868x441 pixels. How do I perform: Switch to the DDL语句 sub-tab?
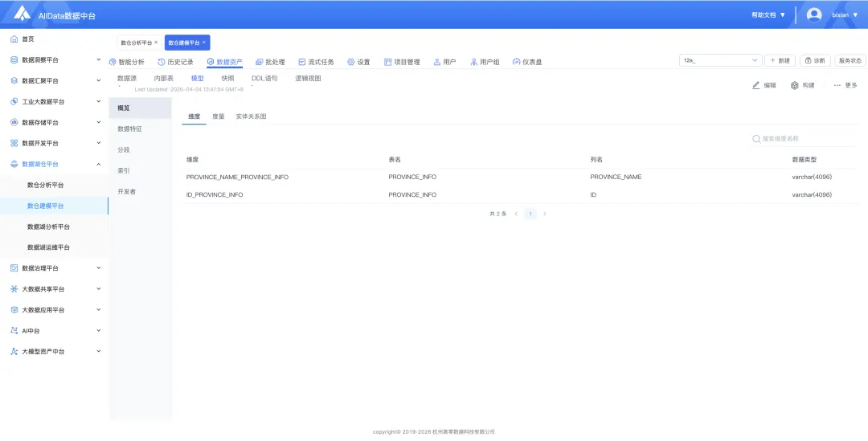264,79
